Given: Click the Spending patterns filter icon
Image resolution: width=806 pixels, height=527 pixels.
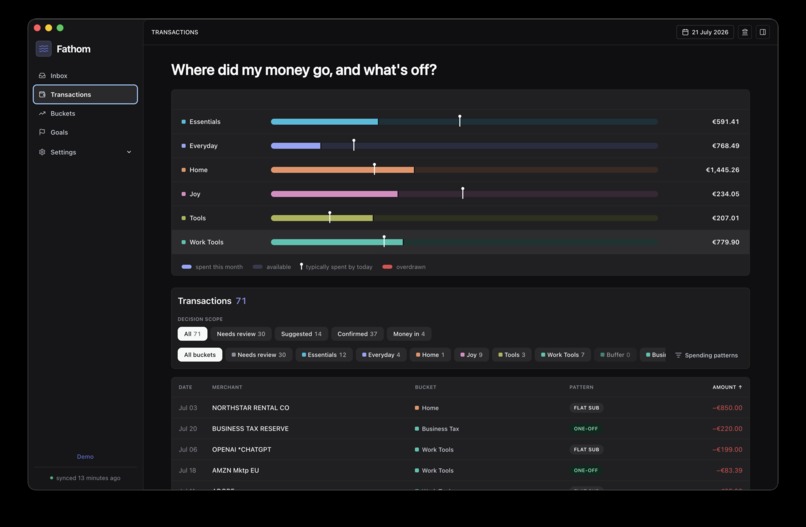Looking at the screenshot, I should (x=678, y=355).
